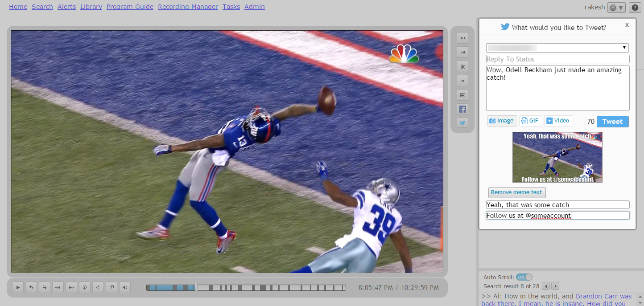Click the 'Follow us at @someaccount' field

coord(557,216)
